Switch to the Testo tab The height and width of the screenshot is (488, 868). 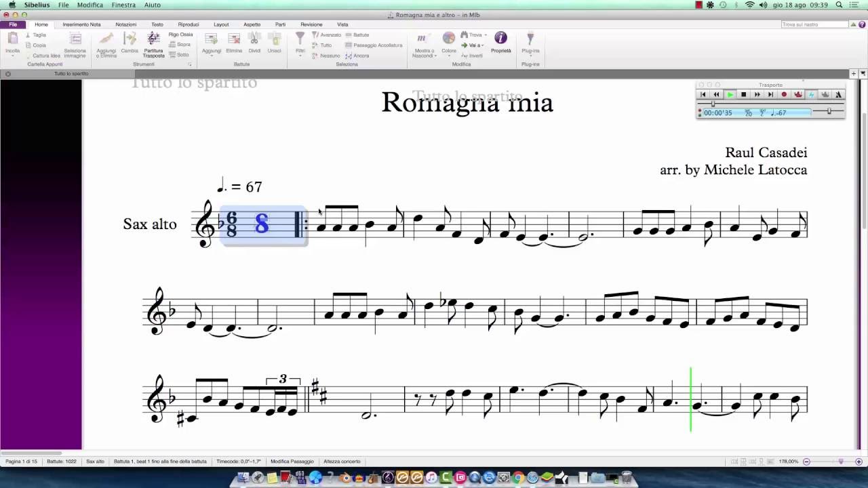click(x=157, y=24)
